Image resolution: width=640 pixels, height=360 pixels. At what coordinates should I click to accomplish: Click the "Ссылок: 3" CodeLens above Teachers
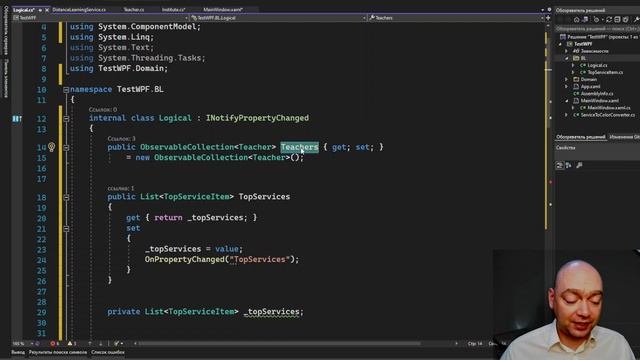tap(121, 139)
